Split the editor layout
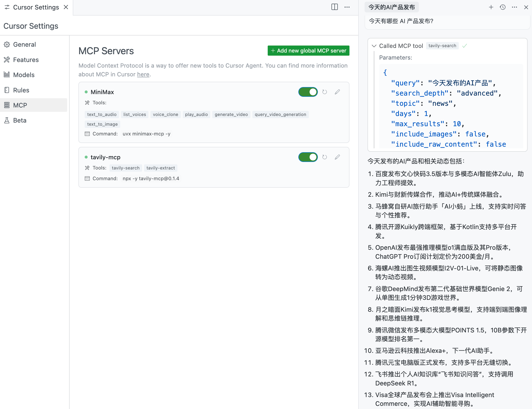The image size is (532, 409). coord(334,7)
